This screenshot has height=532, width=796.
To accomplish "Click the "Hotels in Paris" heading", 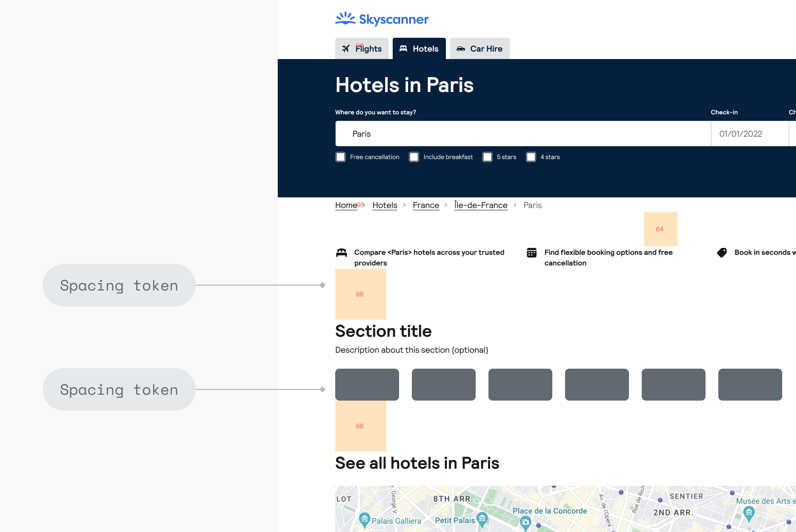I will (x=404, y=85).
